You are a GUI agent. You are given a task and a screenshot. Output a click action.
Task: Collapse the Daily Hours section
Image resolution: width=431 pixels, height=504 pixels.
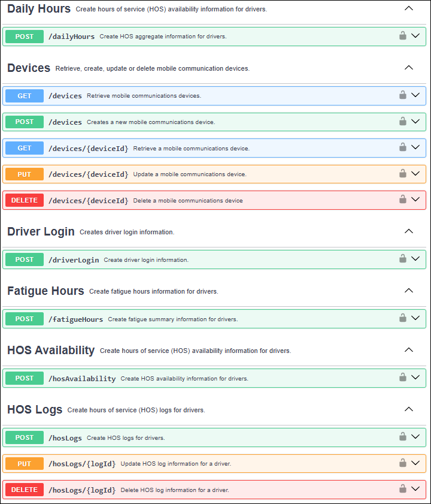409,8
